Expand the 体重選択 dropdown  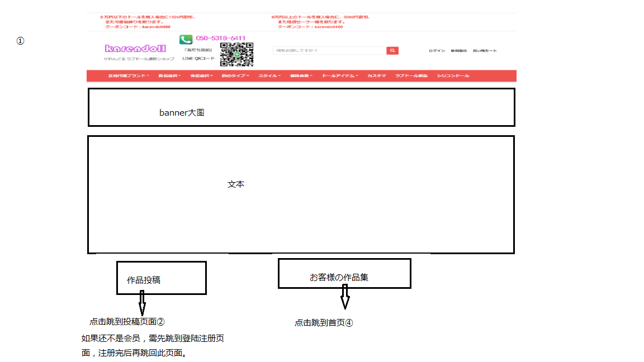click(x=201, y=76)
